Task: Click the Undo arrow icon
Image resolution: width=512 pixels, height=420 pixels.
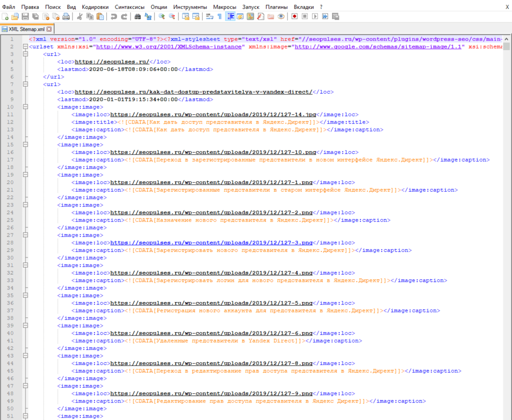Action: coord(113,16)
